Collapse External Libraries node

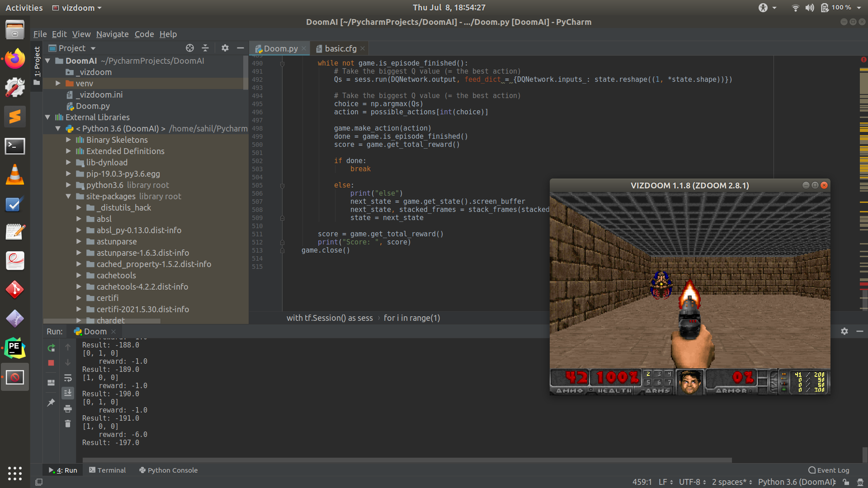point(48,117)
